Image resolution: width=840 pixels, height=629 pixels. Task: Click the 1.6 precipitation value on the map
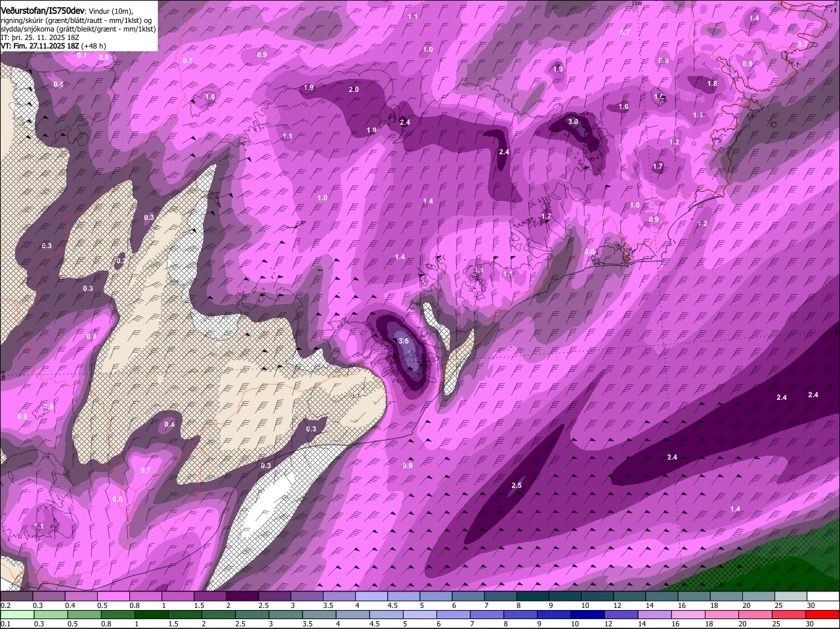(x=623, y=106)
